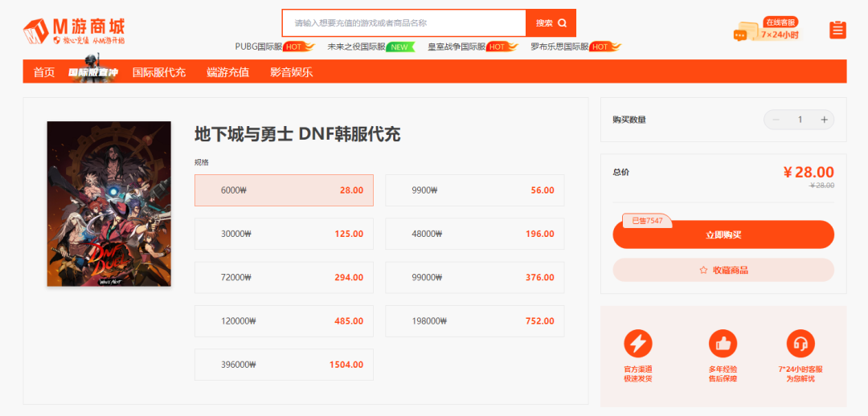Screen dimensions: 868x416
Task: Select the 30000₩ option for 125.00
Action: point(284,234)
